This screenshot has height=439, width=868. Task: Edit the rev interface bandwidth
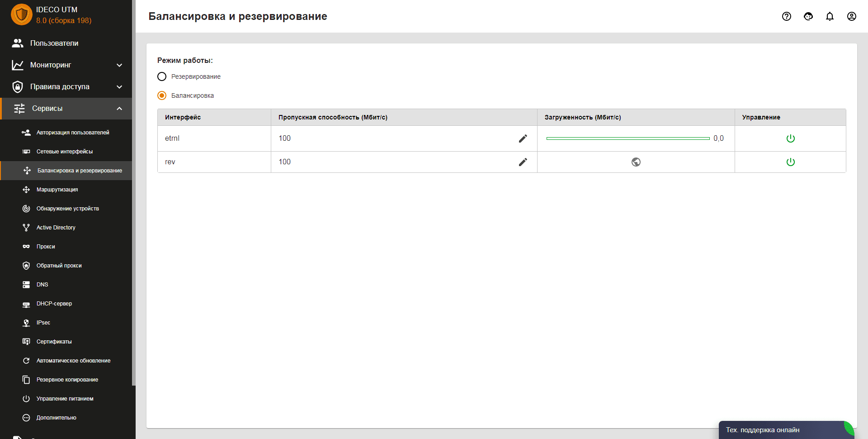point(523,162)
